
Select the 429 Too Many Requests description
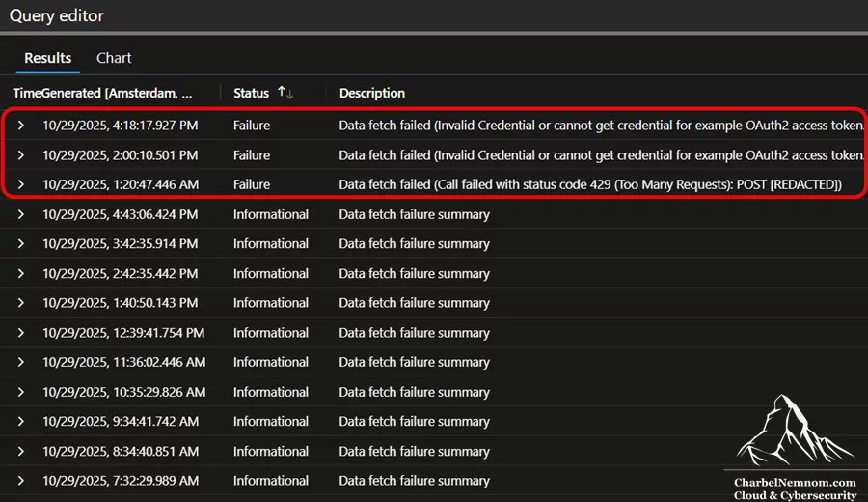click(x=590, y=184)
